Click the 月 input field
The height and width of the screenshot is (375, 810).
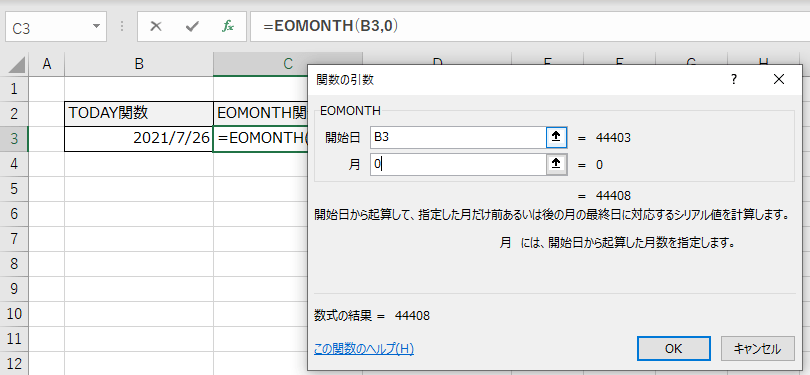click(458, 164)
